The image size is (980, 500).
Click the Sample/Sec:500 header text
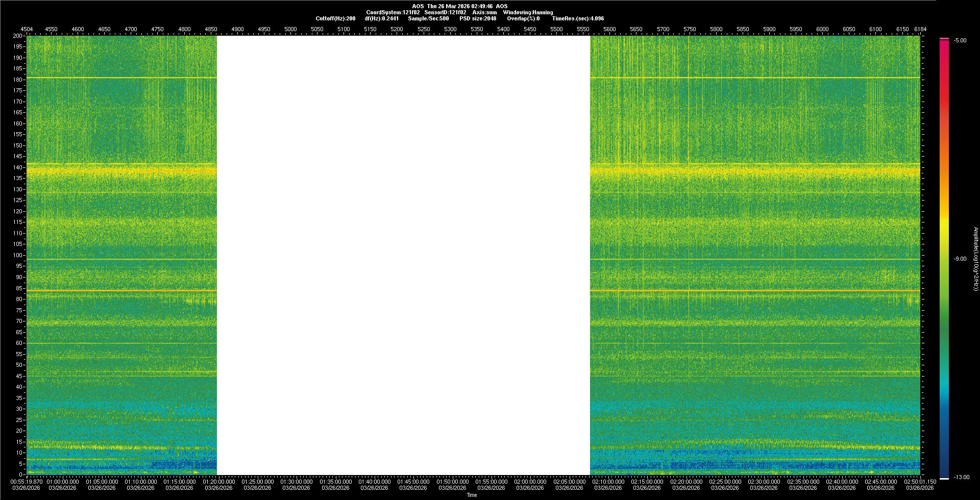click(x=428, y=18)
